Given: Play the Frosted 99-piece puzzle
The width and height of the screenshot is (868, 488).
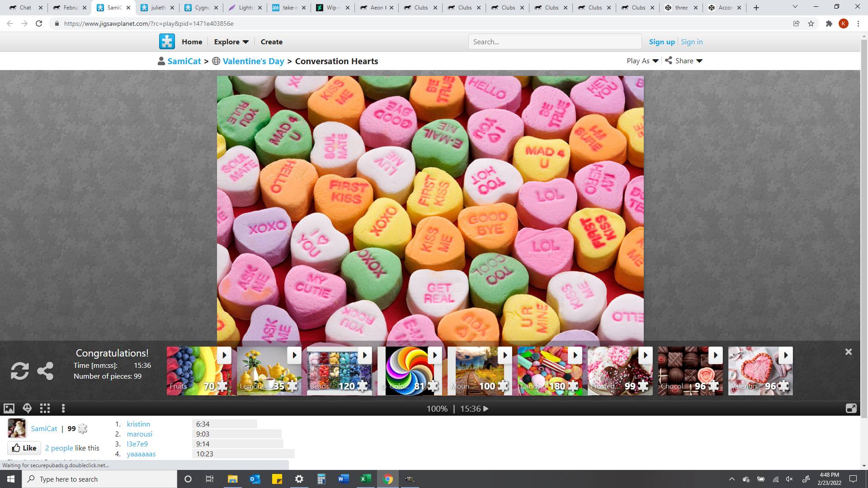Looking at the screenshot, I should tap(646, 355).
